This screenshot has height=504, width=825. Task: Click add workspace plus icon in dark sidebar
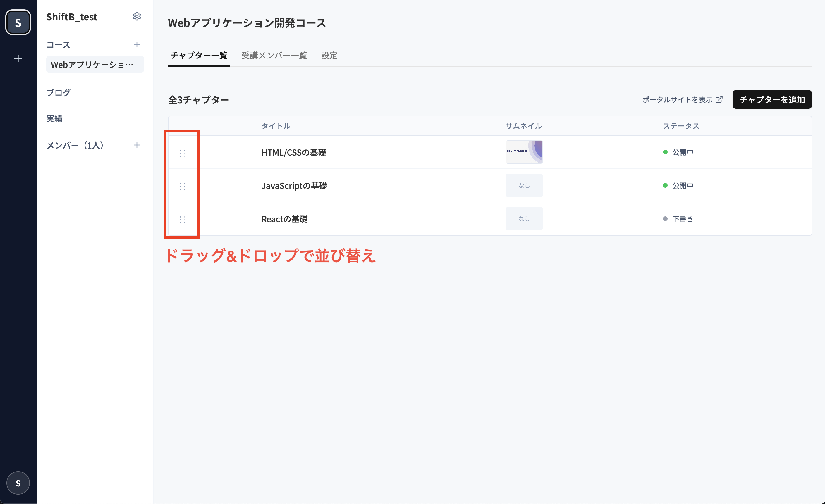(x=18, y=58)
